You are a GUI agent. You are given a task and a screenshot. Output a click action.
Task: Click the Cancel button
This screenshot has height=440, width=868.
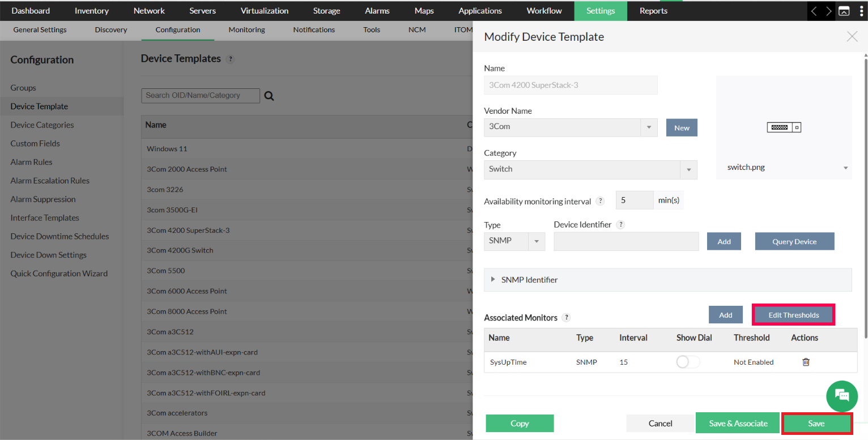coord(661,424)
